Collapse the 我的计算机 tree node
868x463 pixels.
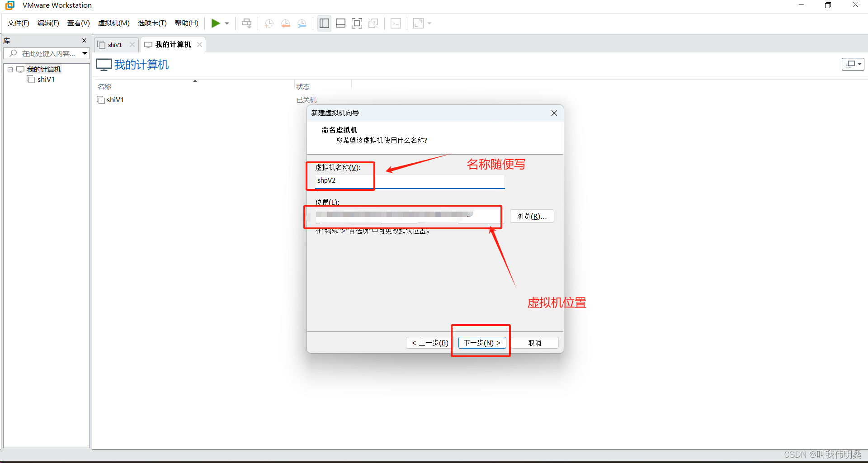pos(10,70)
